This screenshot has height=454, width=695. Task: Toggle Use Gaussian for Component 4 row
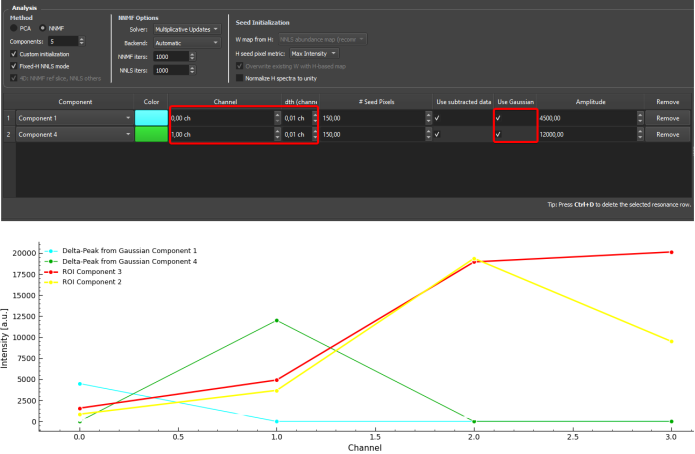[498, 134]
